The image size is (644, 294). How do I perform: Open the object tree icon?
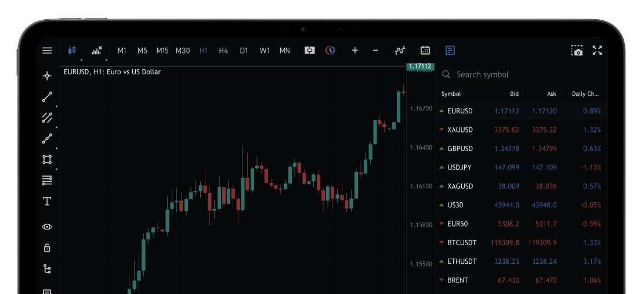tap(47, 268)
